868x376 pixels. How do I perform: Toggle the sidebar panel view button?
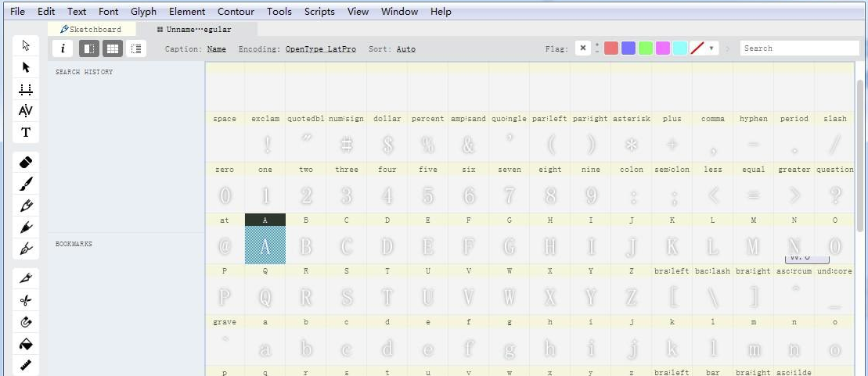click(x=89, y=48)
